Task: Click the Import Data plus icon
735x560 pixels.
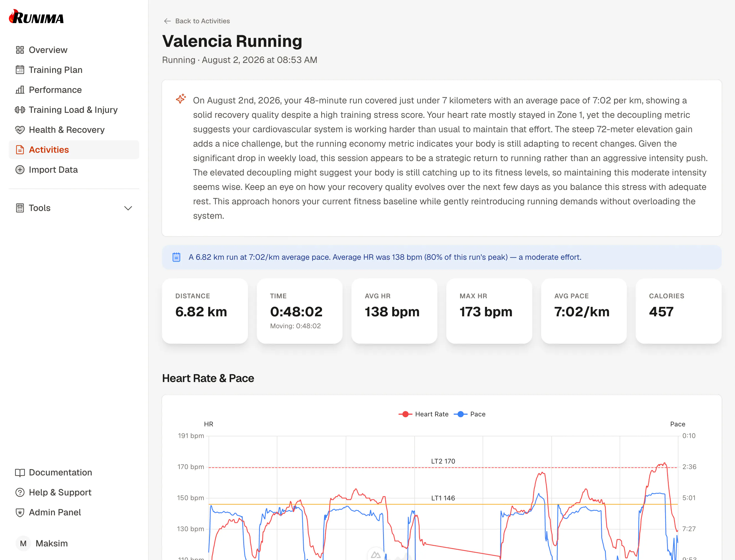Action: click(20, 170)
